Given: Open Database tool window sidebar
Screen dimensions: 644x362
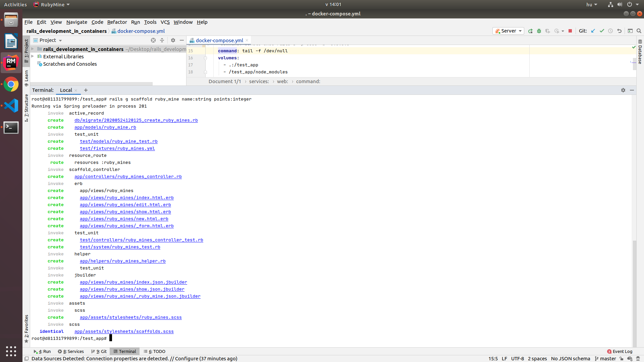Looking at the screenshot, I should click(640, 52).
